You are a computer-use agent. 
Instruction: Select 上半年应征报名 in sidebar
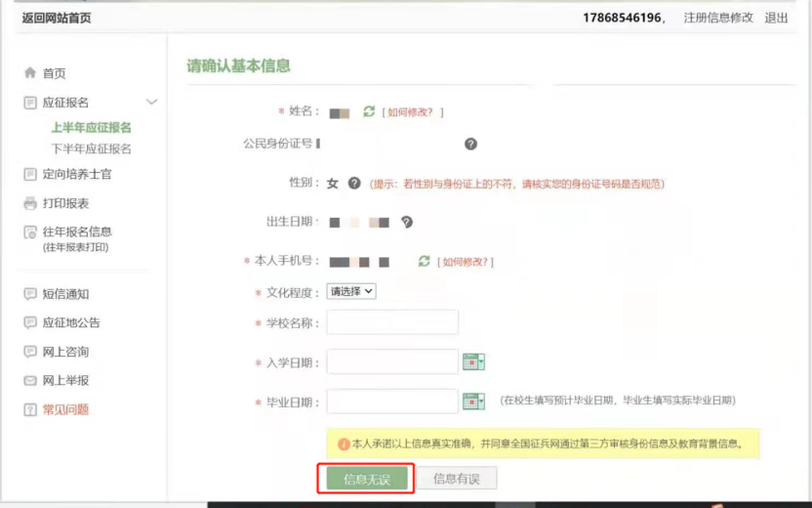coord(91,128)
